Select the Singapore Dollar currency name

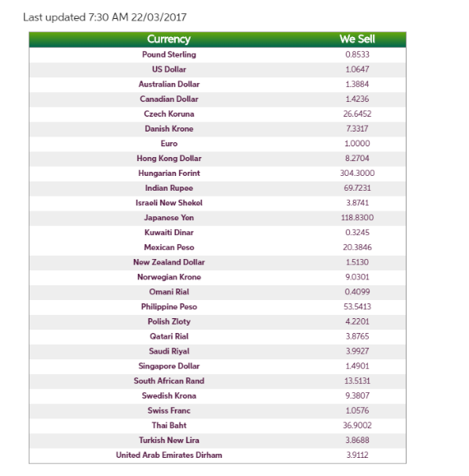[x=169, y=366]
